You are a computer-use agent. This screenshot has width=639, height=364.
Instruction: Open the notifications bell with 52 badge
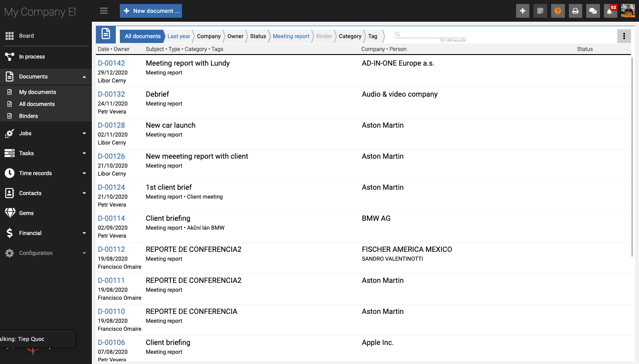[x=610, y=11]
